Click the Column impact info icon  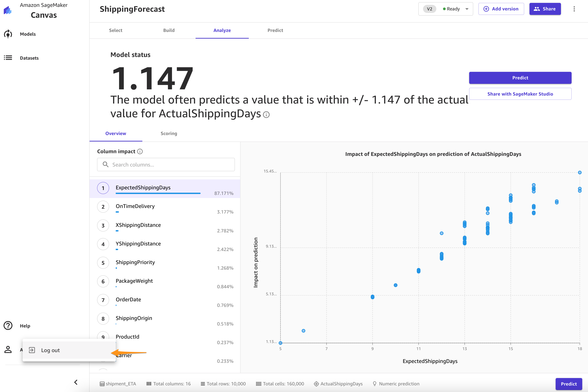pos(140,151)
